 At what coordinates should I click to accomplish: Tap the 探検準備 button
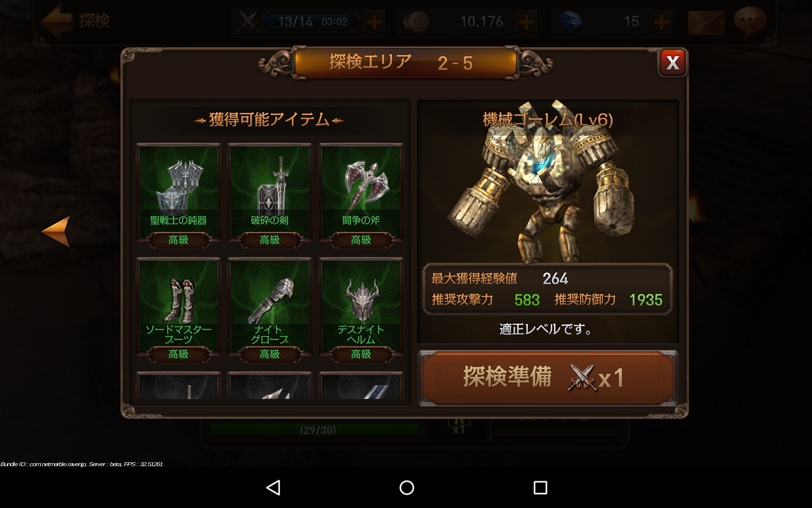548,378
